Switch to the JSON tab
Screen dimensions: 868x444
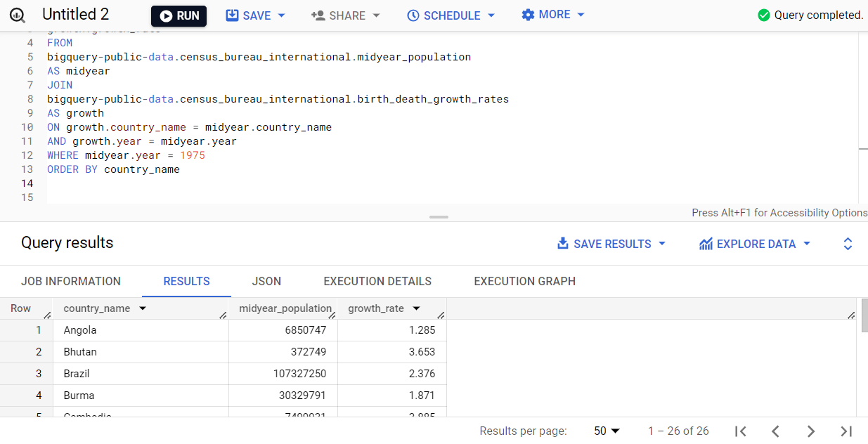coord(266,281)
